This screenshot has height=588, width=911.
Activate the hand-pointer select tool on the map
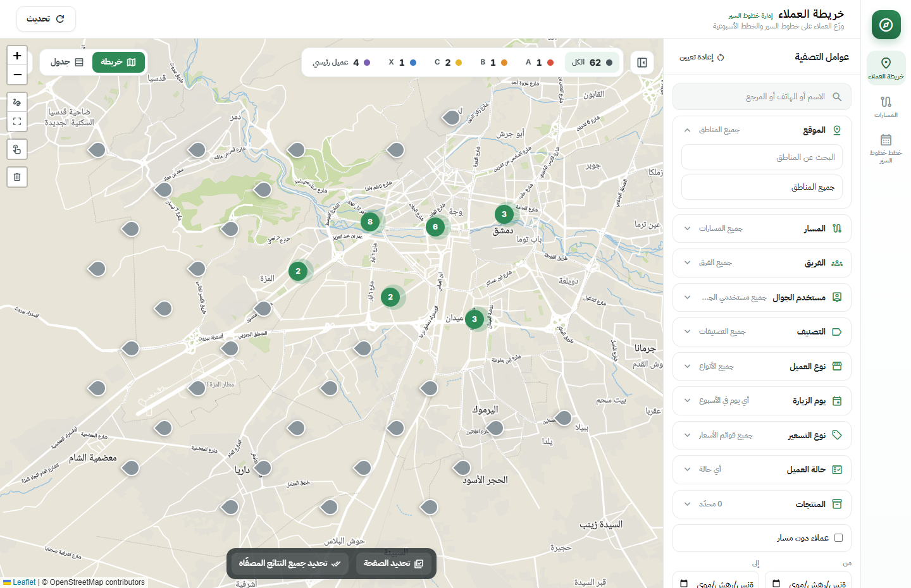(17, 149)
